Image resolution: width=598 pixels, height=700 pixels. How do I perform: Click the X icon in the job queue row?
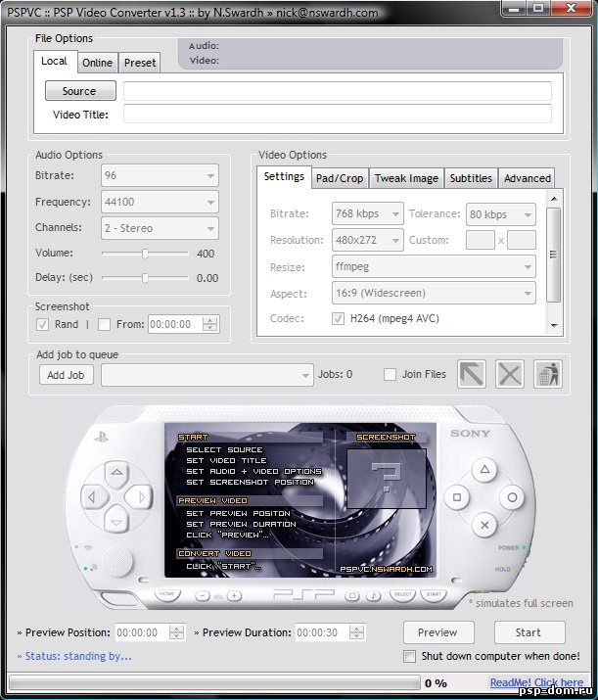point(509,374)
